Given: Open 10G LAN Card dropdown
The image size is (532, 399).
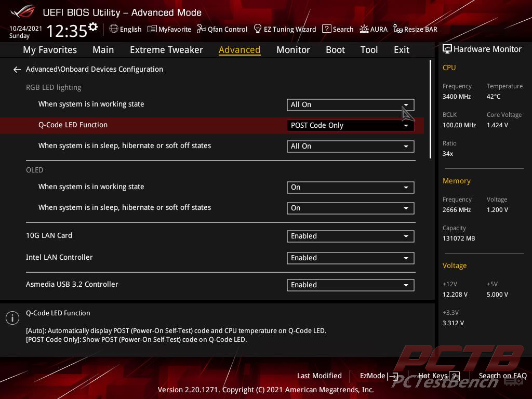Looking at the screenshot, I should pos(351,236).
